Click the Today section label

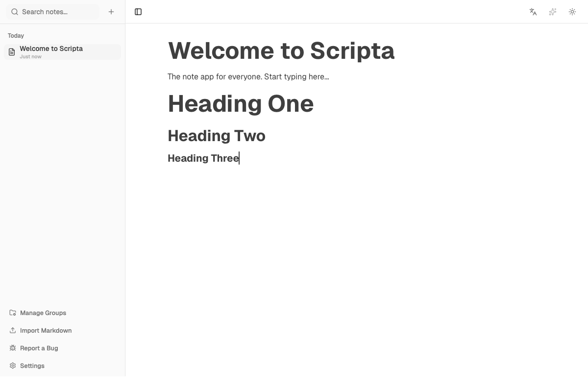tap(16, 35)
